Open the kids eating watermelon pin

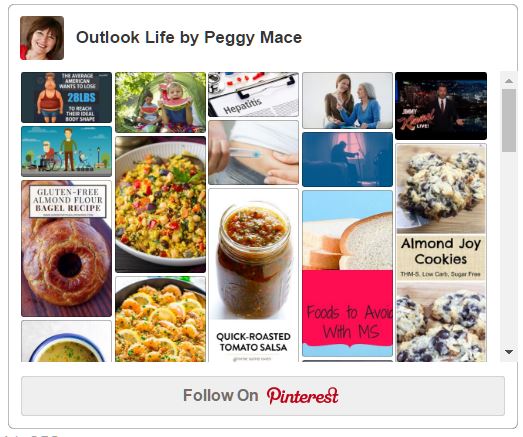click(160, 102)
